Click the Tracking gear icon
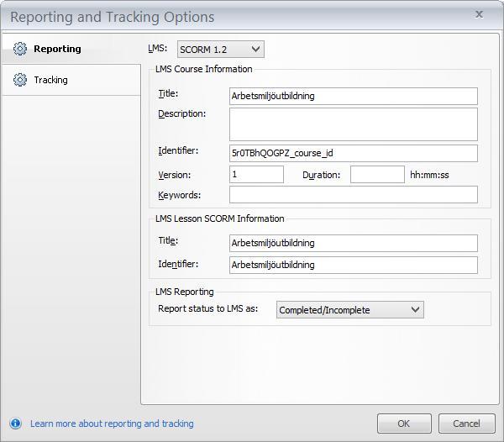The width and height of the screenshot is (504, 442). (x=20, y=80)
